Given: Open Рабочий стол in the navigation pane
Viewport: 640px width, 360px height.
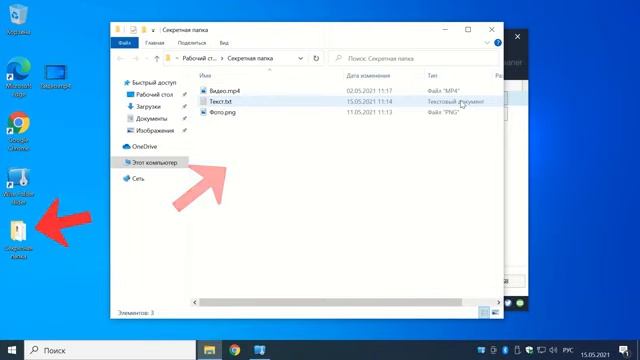Looking at the screenshot, I should point(154,94).
